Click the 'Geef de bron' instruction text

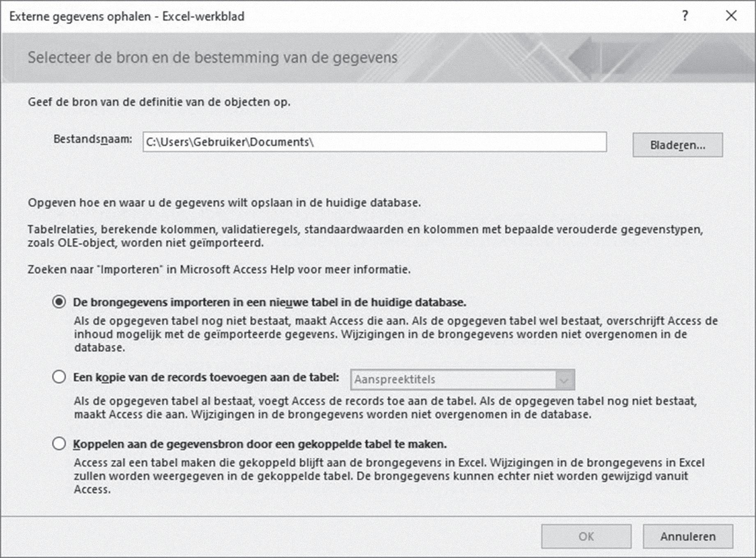159,102
